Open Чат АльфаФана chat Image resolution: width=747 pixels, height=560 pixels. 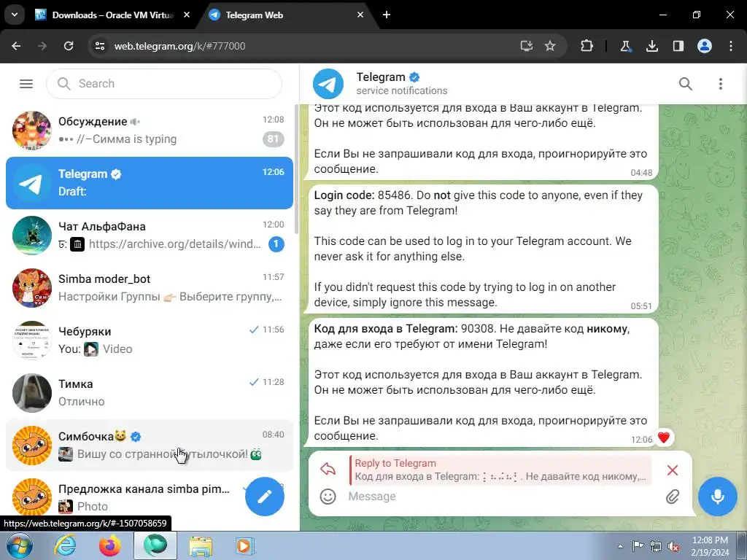coord(149,236)
